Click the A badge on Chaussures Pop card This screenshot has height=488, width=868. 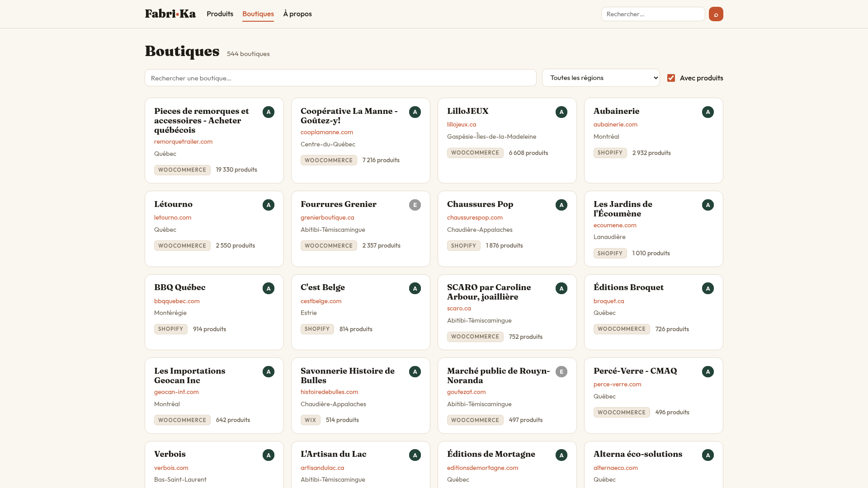click(561, 205)
